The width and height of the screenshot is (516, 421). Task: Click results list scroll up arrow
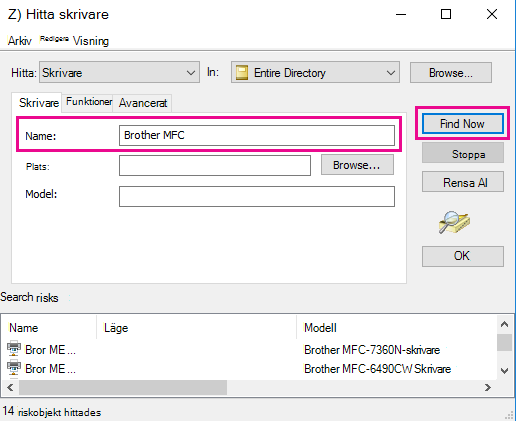504,324
